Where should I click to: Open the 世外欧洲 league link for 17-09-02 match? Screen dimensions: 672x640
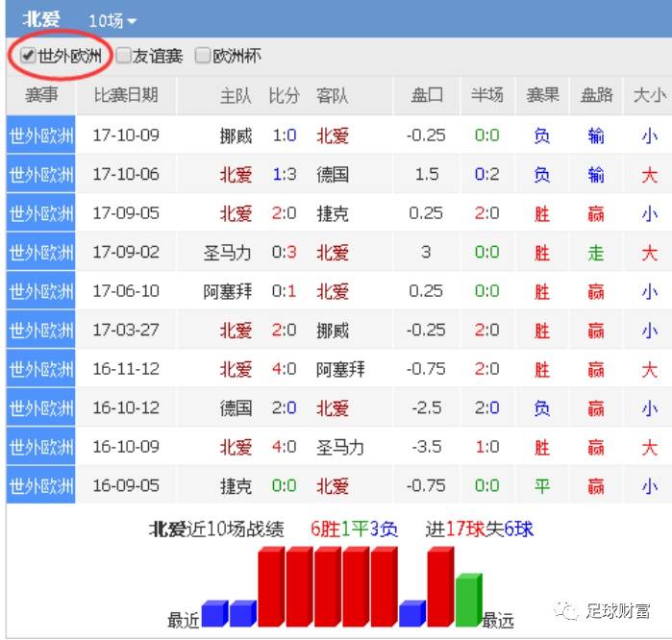click(40, 253)
